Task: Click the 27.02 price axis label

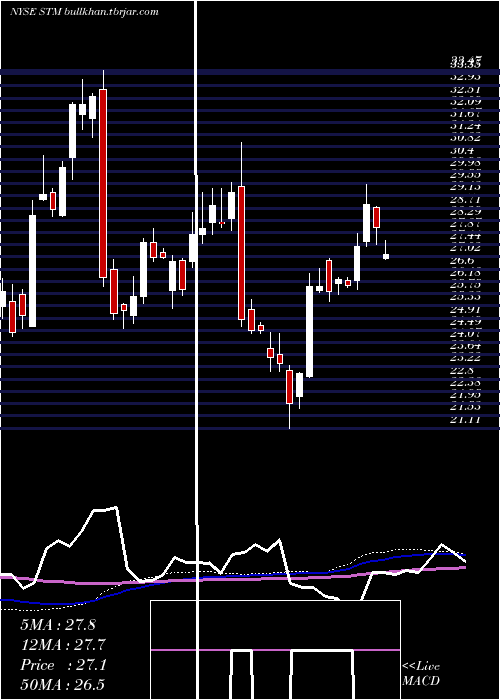Action: tap(466, 248)
